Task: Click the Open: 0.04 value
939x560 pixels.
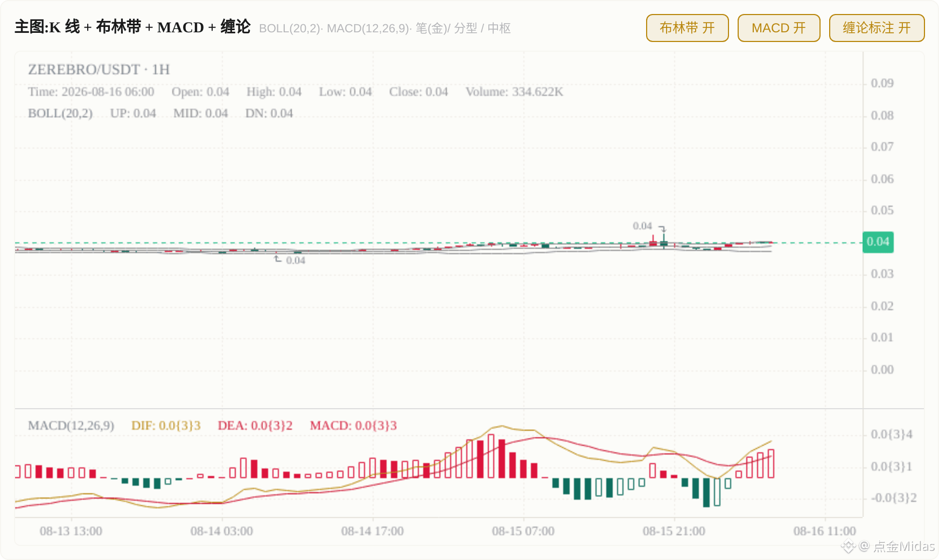Action: point(200,92)
